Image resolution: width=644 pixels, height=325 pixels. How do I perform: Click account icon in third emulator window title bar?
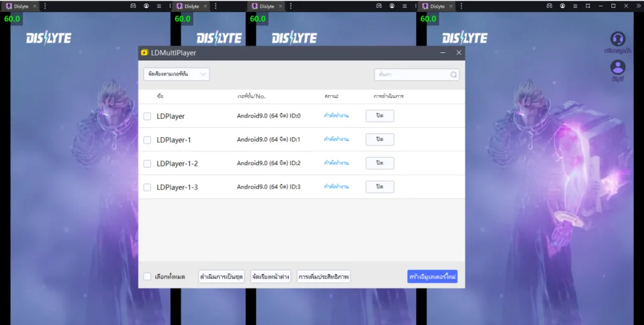click(x=392, y=6)
